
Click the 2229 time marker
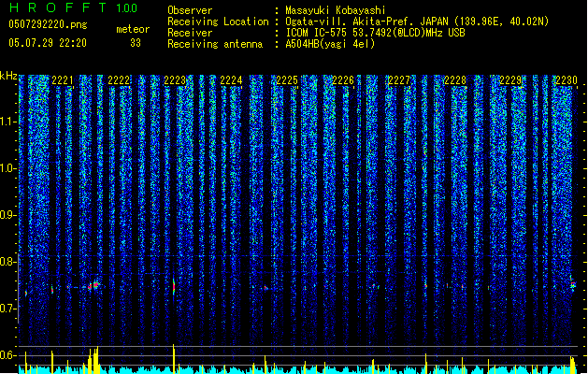(510, 80)
